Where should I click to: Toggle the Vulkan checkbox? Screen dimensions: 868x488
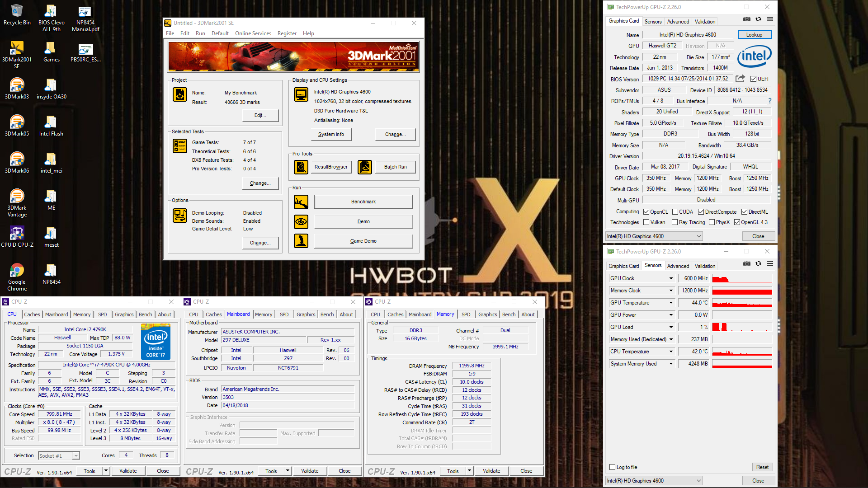tap(646, 222)
